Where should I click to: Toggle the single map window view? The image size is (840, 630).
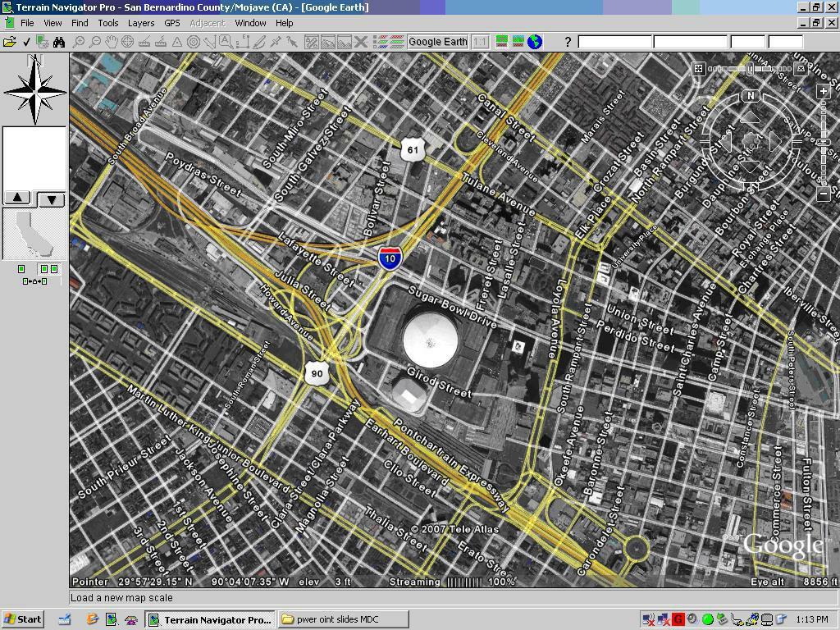point(21,269)
